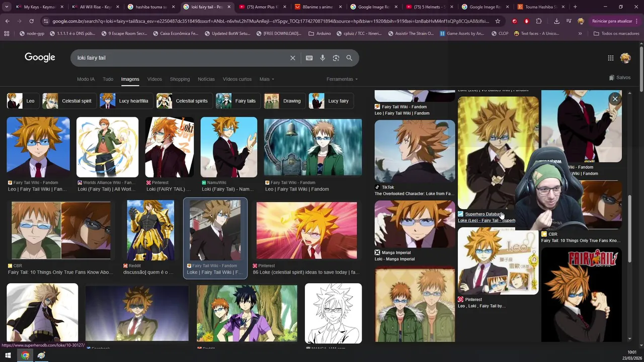Click the red hand ad blocker extension
The image size is (644, 362).
pos(526,21)
